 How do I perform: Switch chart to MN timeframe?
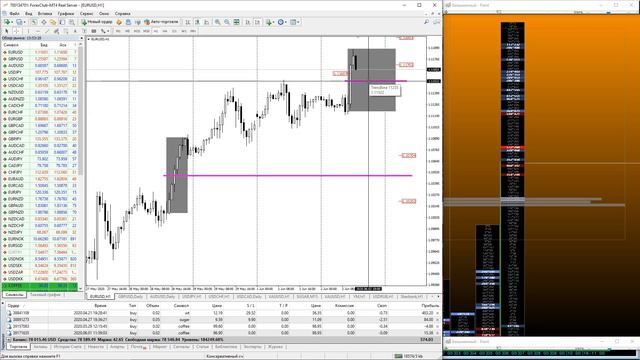tap(193, 31)
